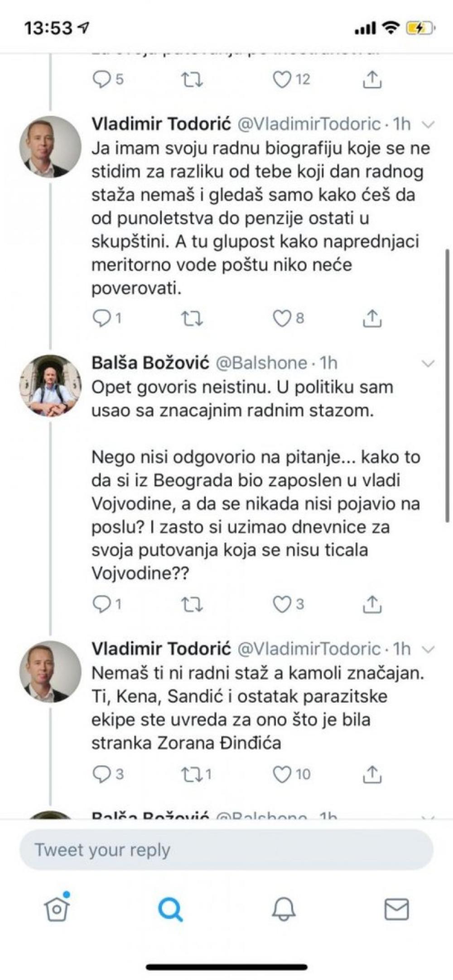Open the Messages envelope tab
The height and width of the screenshot is (980, 453).
pyautogui.click(x=396, y=908)
